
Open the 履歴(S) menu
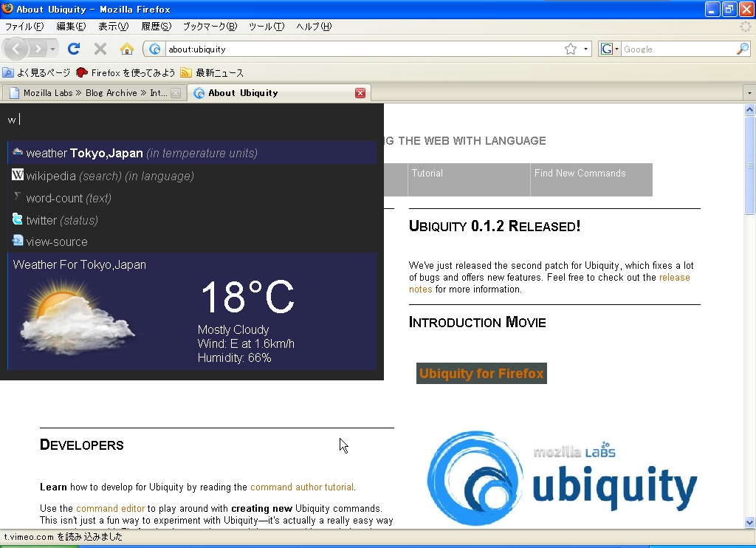point(157,27)
